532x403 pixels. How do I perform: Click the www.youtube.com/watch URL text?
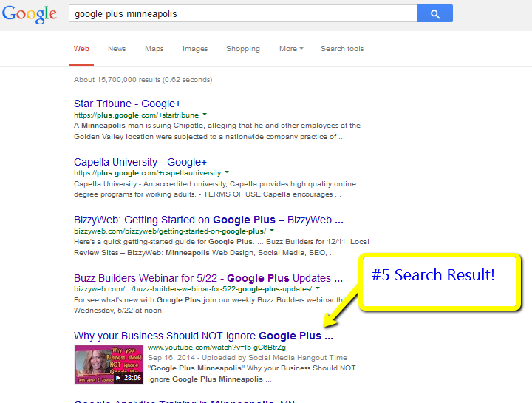[216, 348]
